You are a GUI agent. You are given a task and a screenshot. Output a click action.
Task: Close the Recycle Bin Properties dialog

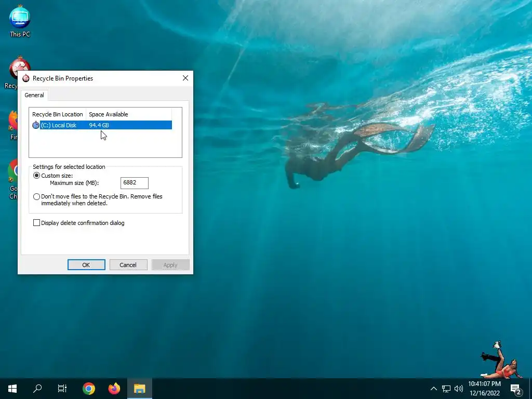(185, 78)
